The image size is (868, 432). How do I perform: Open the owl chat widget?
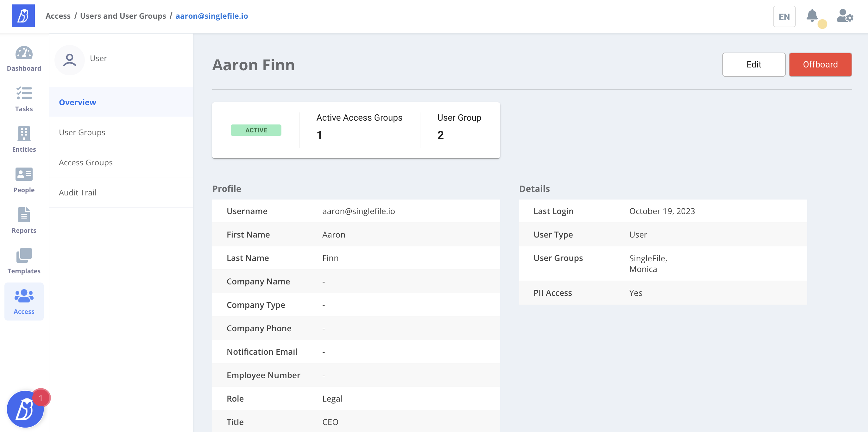(x=25, y=409)
